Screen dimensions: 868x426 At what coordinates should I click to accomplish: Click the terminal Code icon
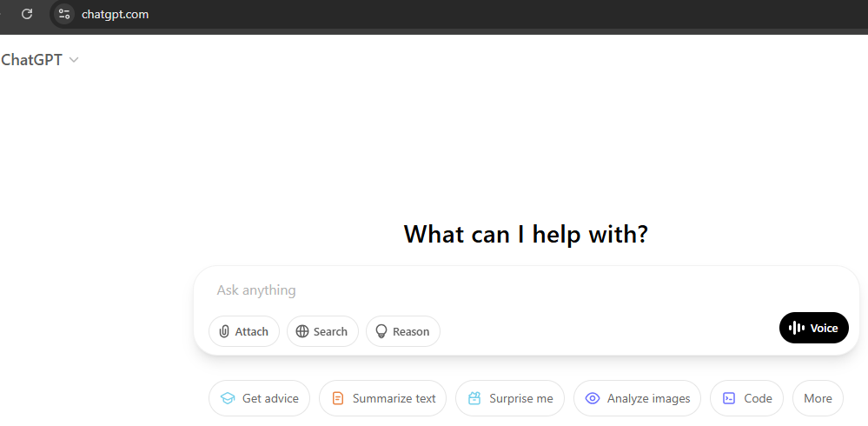coord(729,398)
